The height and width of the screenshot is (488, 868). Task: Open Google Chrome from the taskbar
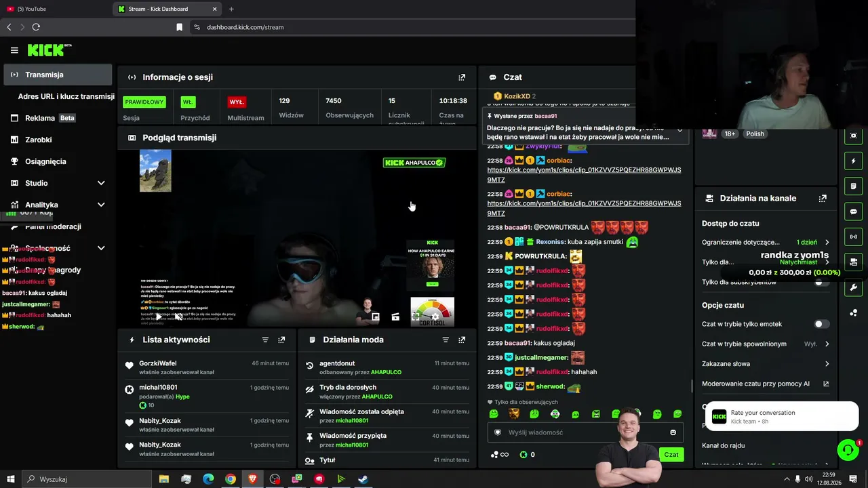click(x=231, y=479)
